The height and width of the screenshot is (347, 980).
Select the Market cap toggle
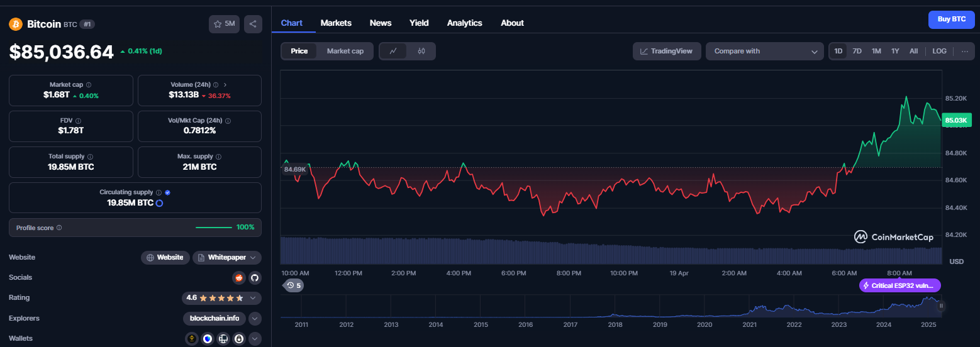tap(345, 51)
